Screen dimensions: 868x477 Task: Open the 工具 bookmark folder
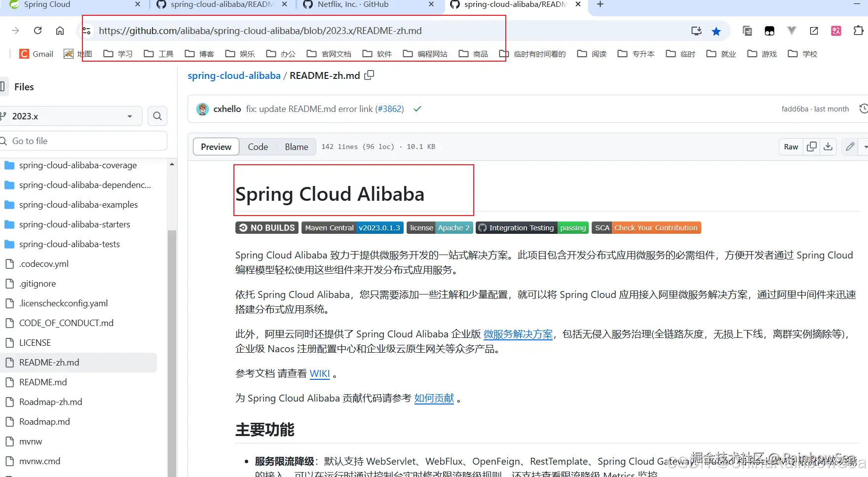pyautogui.click(x=158, y=54)
